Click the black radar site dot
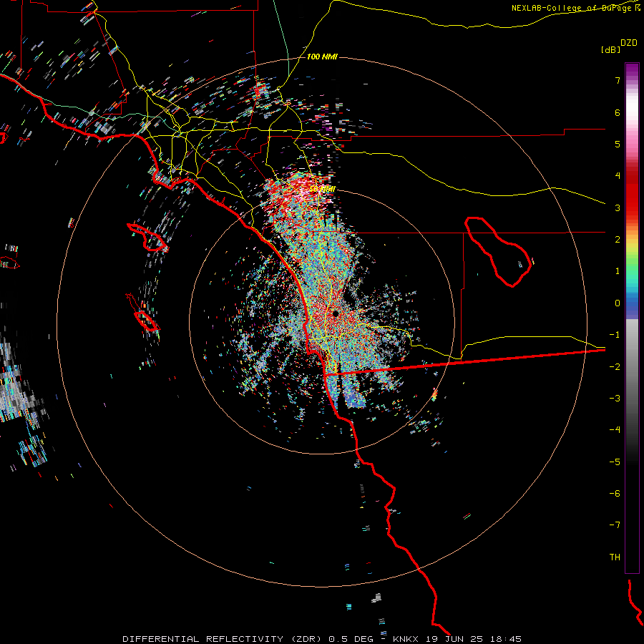Screen dimensions: 644x644 click(335, 314)
